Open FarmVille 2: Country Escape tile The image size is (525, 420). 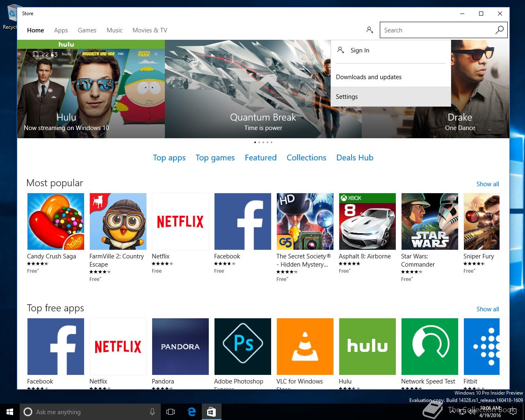pos(118,221)
